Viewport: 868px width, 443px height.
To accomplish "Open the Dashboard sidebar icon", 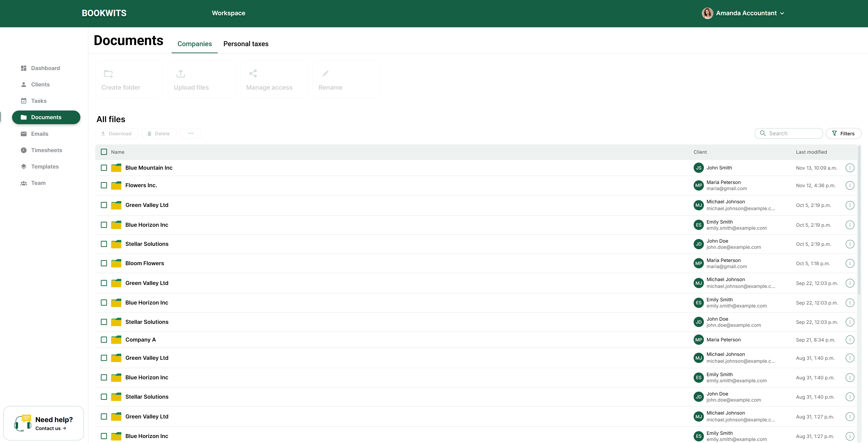I will [24, 68].
